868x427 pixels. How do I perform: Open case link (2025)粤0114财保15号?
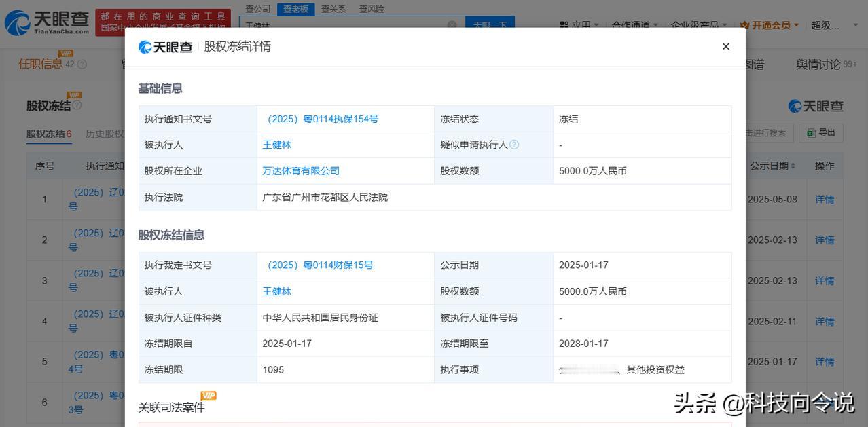318,265
